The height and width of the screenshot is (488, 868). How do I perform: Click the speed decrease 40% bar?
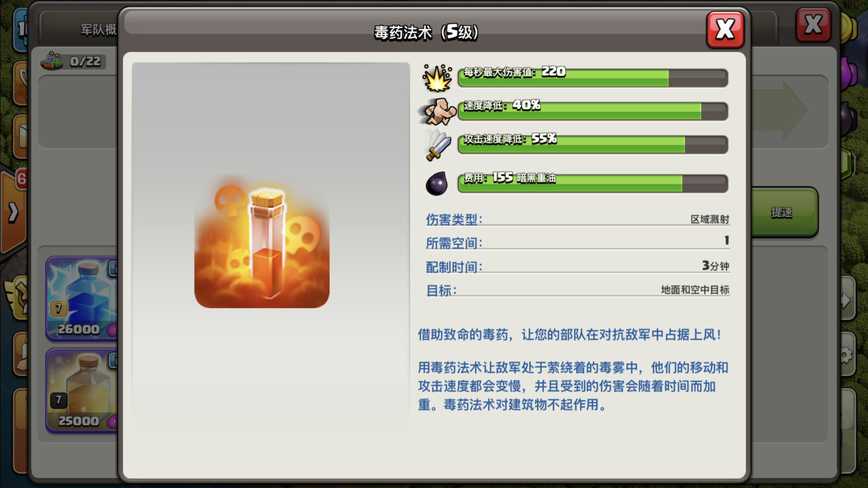(593, 111)
